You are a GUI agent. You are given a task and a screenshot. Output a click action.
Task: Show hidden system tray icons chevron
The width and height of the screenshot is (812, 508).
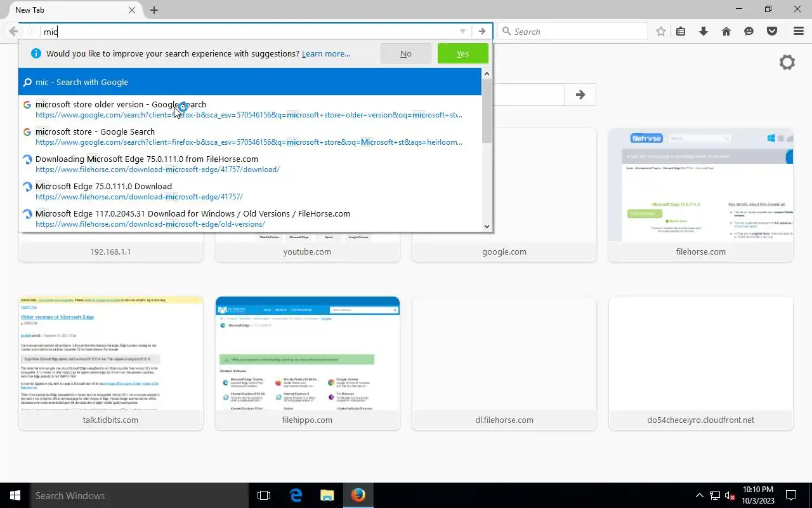pyautogui.click(x=700, y=495)
